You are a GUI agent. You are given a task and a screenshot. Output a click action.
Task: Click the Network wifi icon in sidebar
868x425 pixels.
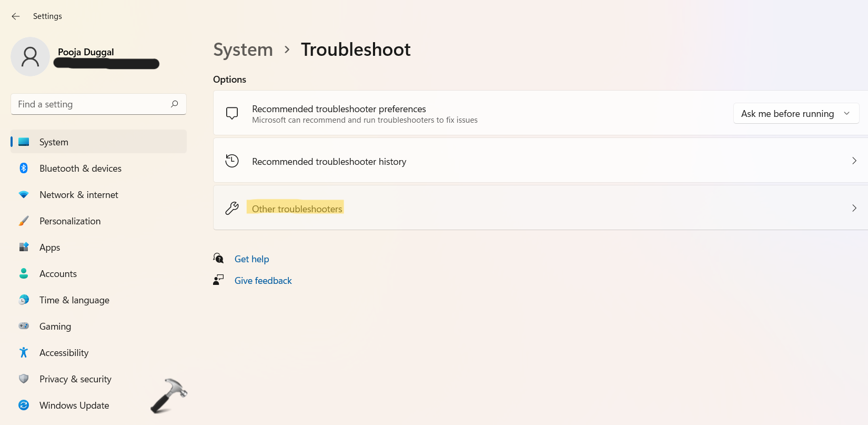(x=24, y=194)
